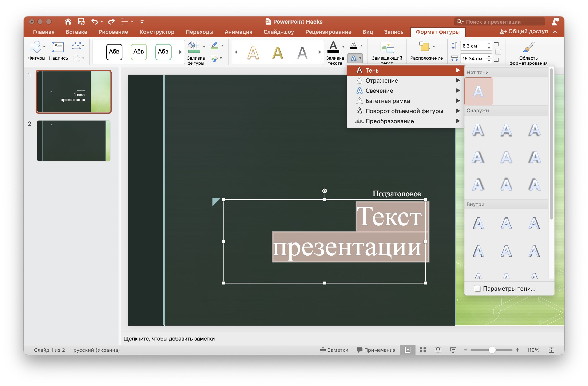Screen dimensions: 588x386
Task: Click русский (Украина) language indicator
Action: (97, 350)
